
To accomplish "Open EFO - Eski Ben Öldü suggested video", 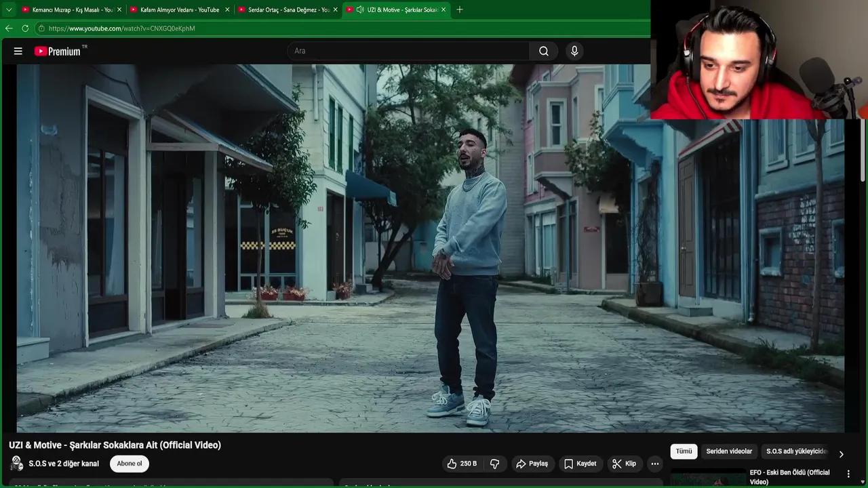I will click(x=789, y=477).
